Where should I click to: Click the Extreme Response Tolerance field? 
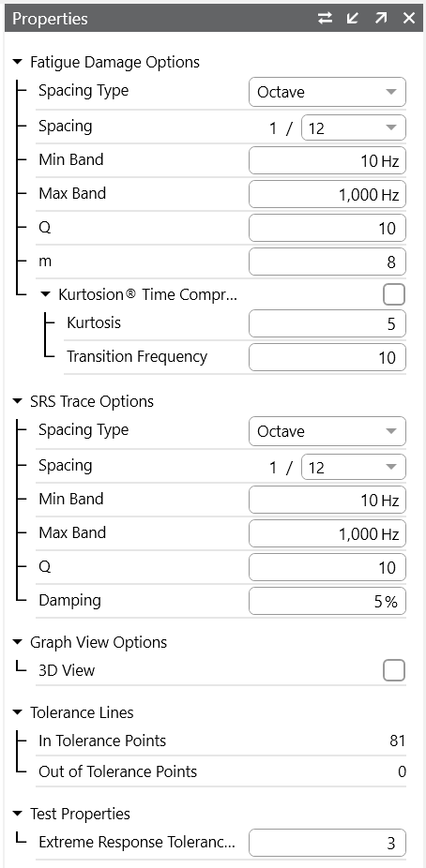pos(327,843)
